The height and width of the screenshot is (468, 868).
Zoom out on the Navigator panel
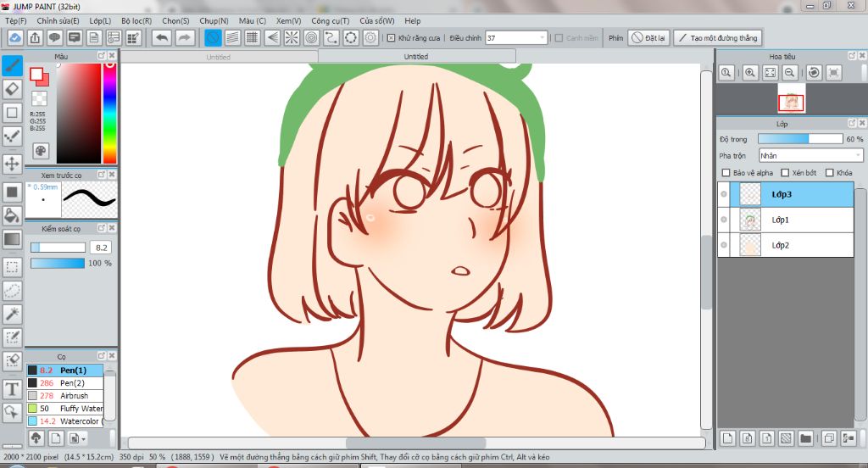pyautogui.click(x=790, y=73)
